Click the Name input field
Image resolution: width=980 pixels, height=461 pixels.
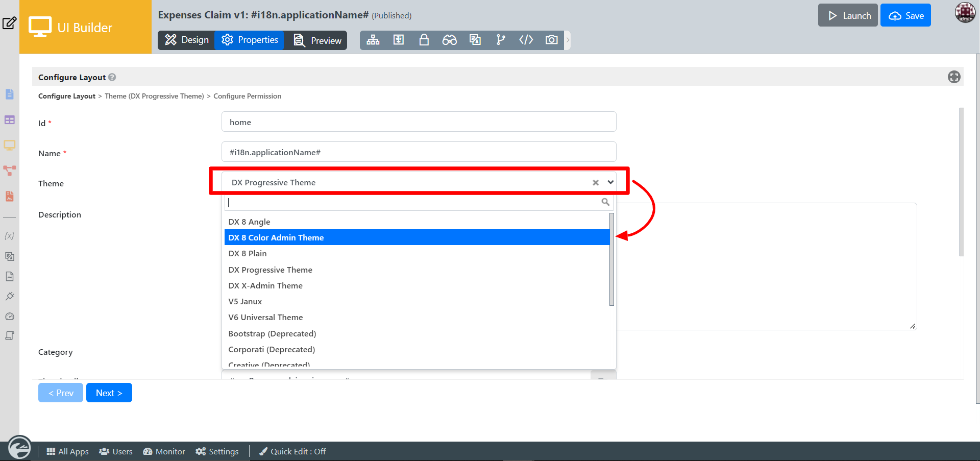[419, 152]
